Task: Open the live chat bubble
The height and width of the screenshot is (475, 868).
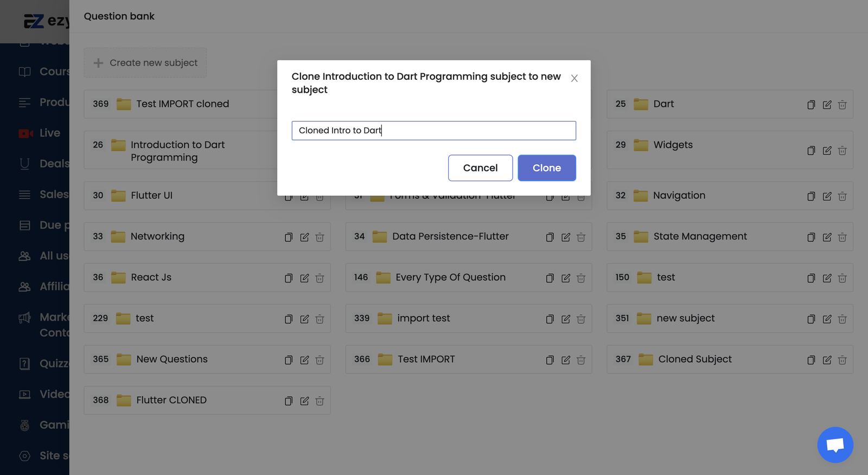Action: tap(835, 445)
